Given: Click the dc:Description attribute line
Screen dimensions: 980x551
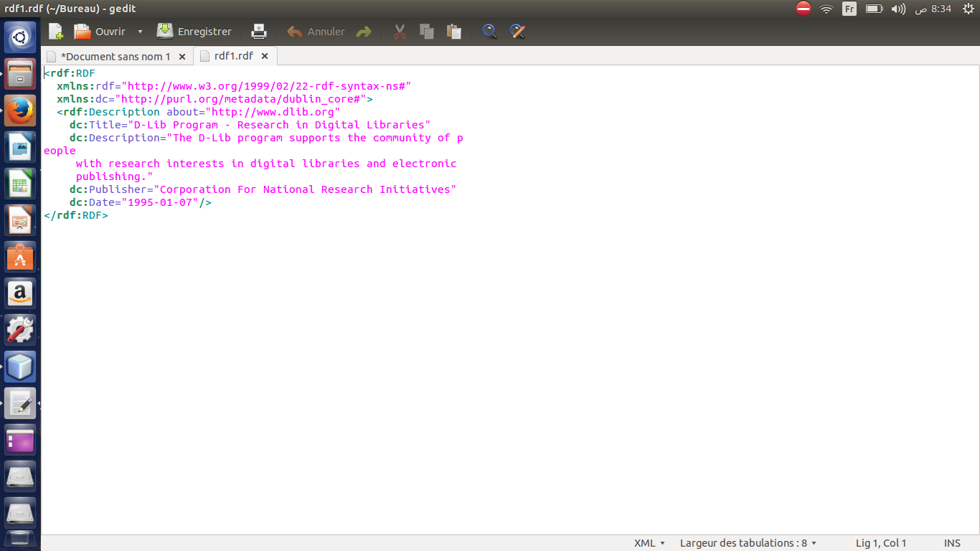Looking at the screenshot, I should point(266,138).
